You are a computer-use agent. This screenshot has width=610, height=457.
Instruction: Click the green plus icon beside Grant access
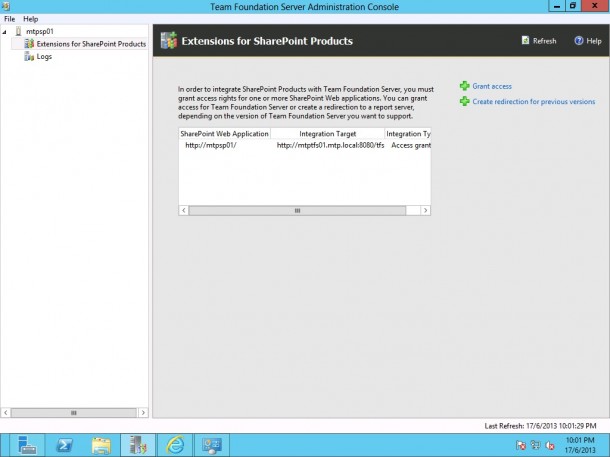pos(465,86)
